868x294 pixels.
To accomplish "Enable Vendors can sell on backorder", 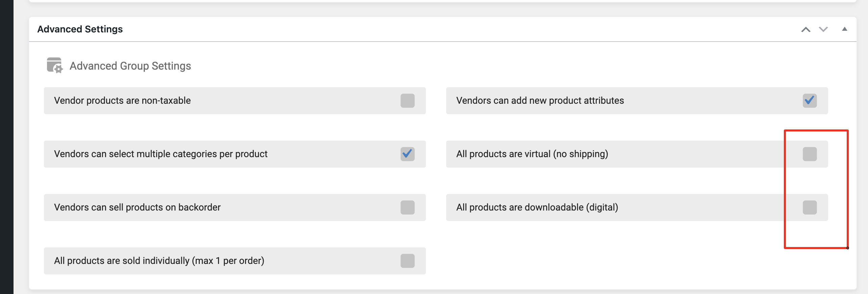I will (x=408, y=207).
